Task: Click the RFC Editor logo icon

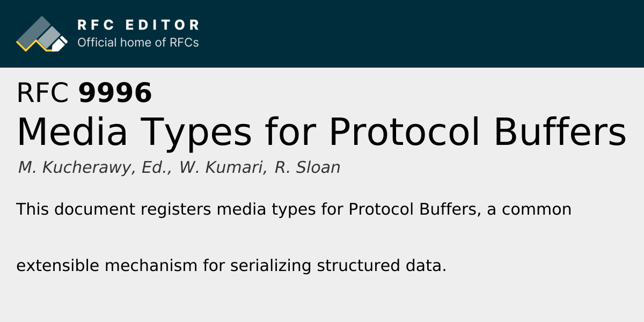Action: pos(42,34)
